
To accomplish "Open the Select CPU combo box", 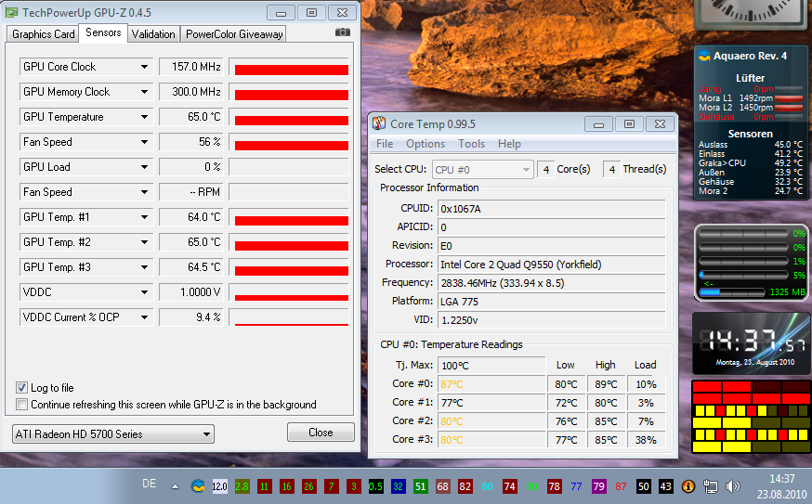I will [x=482, y=169].
